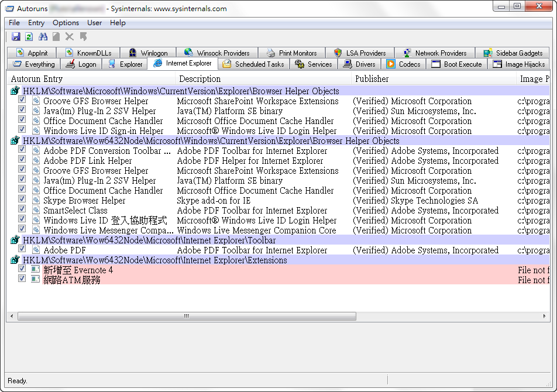The image size is (557, 392).
Task: Click the Save toolbar icon
Action: (16, 37)
